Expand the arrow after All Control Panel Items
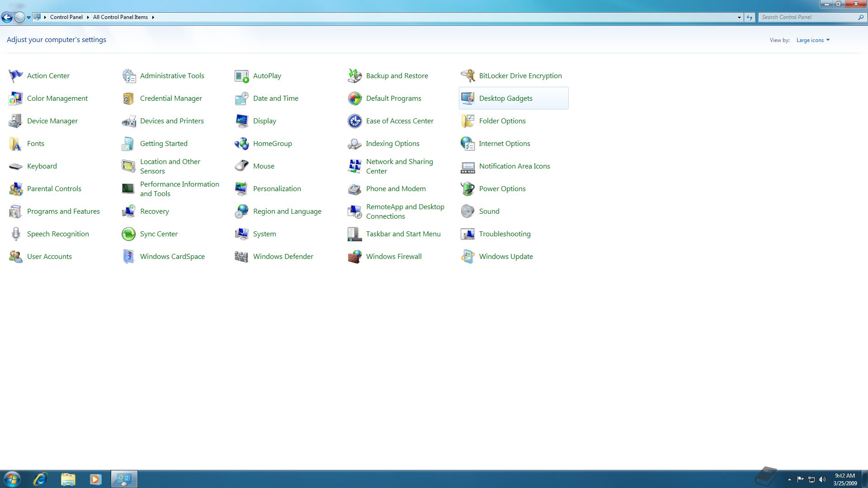Image resolution: width=868 pixels, height=488 pixels. (153, 17)
